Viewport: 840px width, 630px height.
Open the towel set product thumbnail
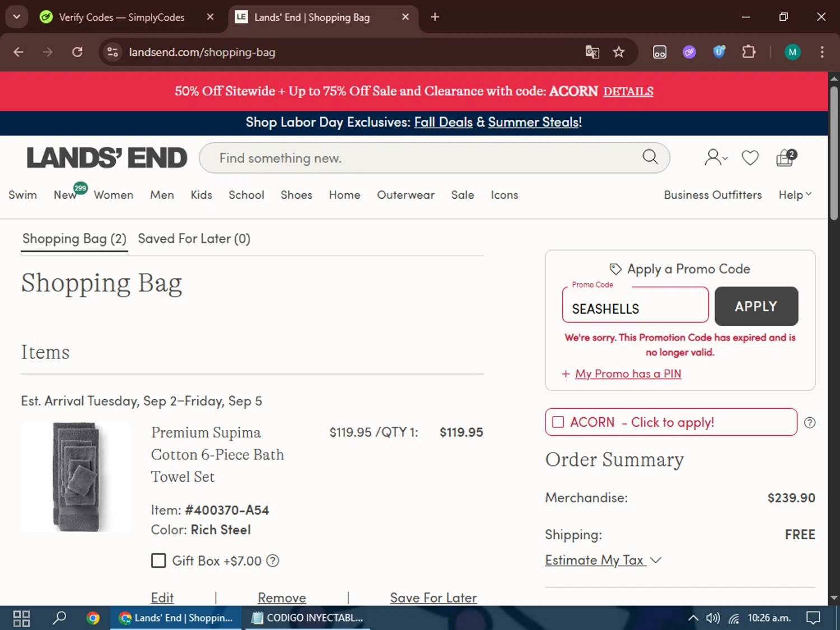(x=76, y=477)
